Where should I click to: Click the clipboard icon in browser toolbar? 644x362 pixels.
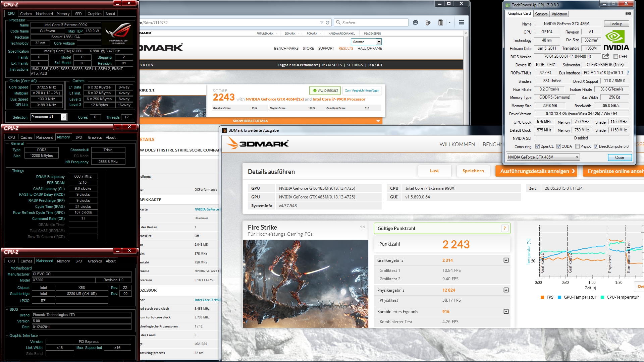[x=441, y=22]
